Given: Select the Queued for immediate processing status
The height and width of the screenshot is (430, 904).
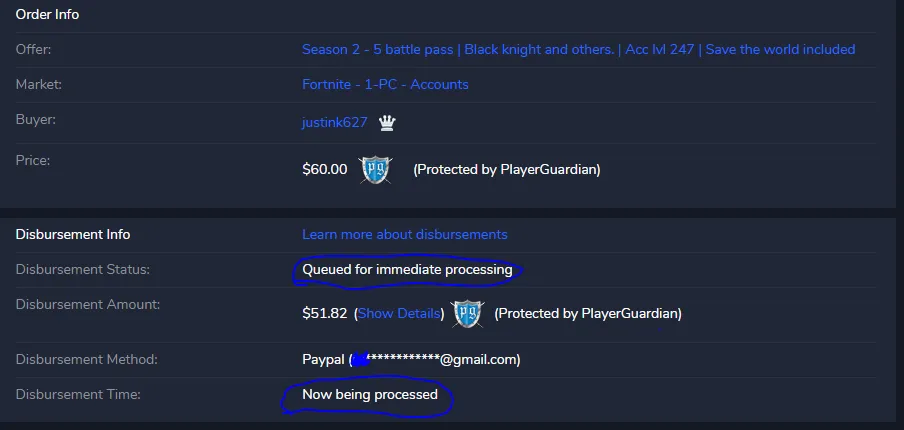Looking at the screenshot, I should click(407, 270).
